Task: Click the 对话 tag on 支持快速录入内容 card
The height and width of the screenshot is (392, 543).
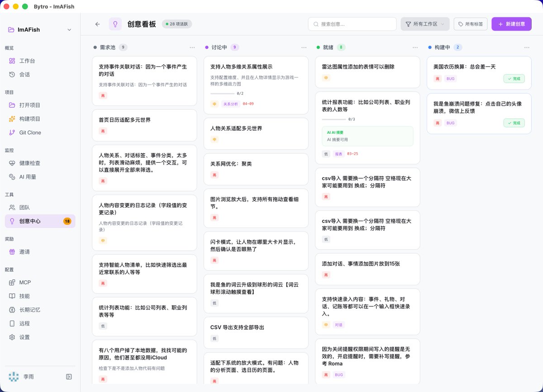Action: (338, 325)
